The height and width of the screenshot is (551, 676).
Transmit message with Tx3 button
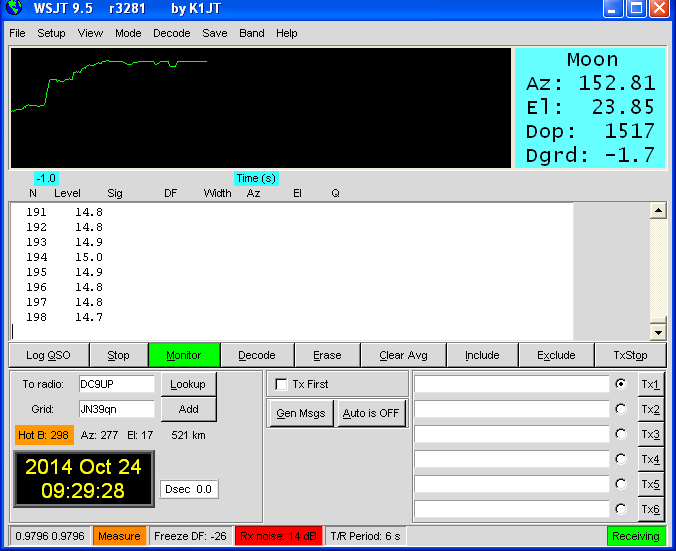click(651, 434)
